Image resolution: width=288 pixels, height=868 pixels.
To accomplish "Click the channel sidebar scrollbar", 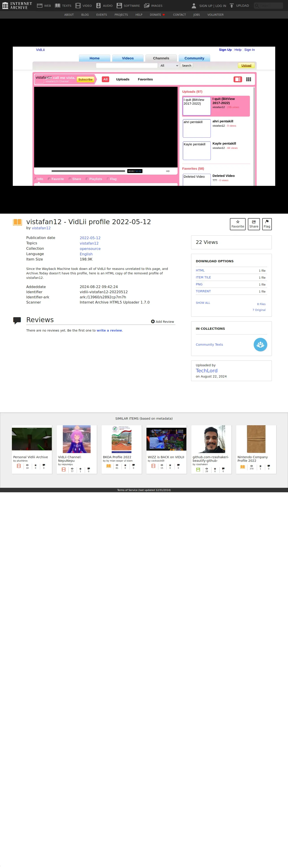I will tap(254, 136).
